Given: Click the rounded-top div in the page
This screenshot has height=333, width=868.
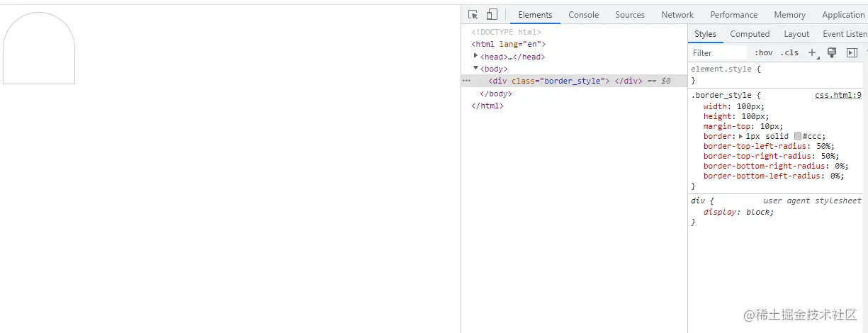Looking at the screenshot, I should (x=39, y=48).
